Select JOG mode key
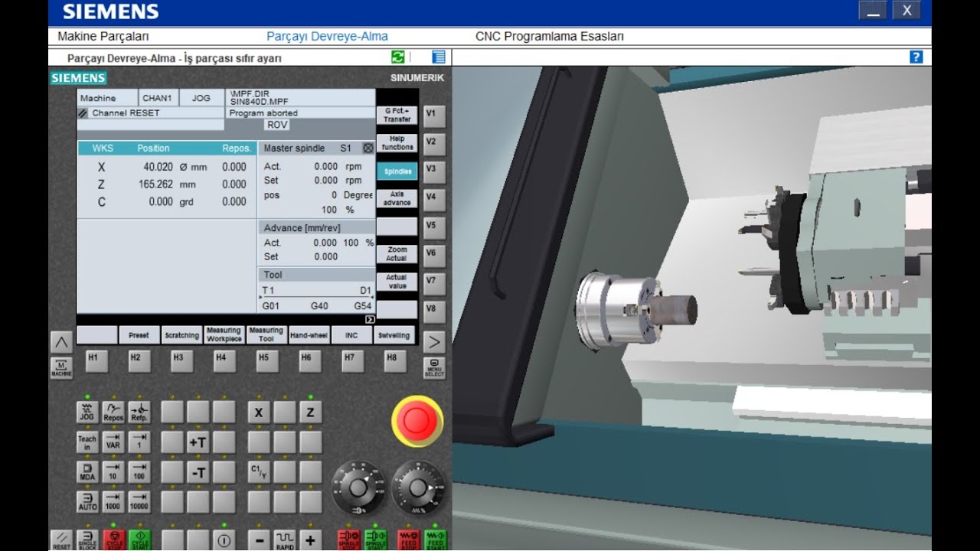The width and height of the screenshot is (980, 551). pos(87,412)
